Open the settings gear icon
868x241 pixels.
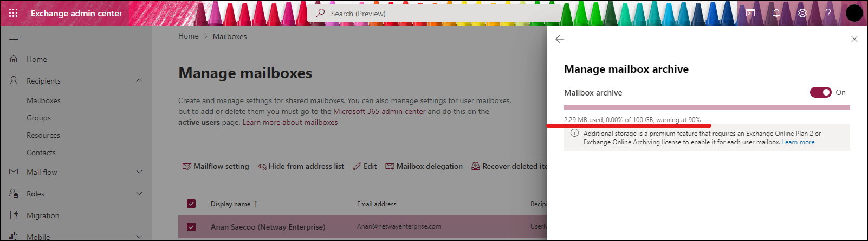tap(802, 13)
